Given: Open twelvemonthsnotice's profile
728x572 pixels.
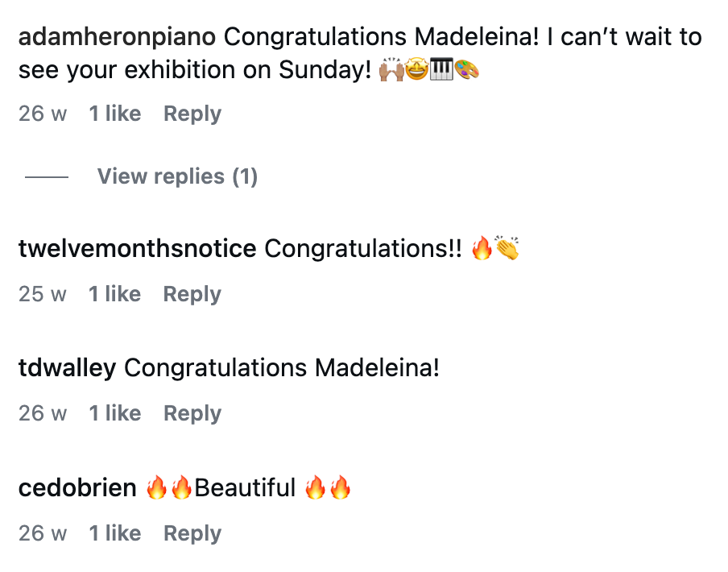Looking at the screenshot, I should tap(137, 249).
